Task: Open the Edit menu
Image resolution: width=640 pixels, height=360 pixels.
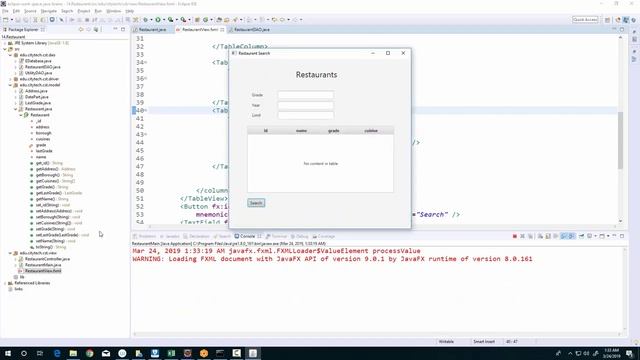Action: pos(16,11)
